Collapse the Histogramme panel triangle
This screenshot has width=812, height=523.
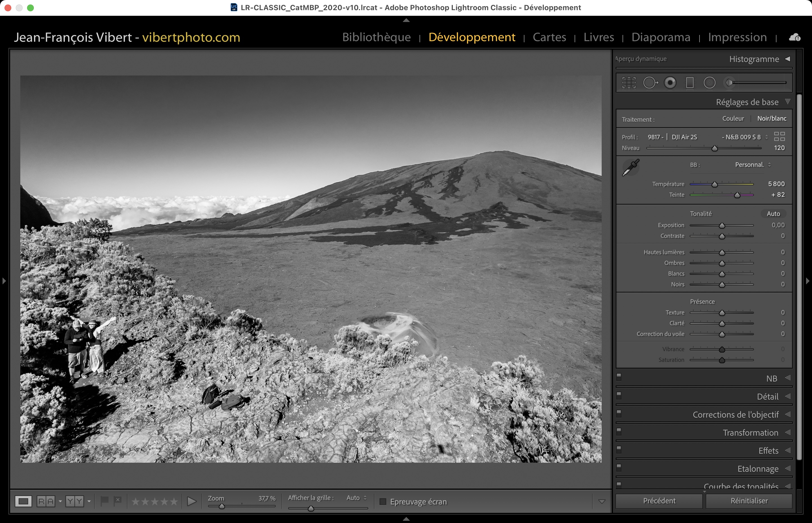(787, 59)
